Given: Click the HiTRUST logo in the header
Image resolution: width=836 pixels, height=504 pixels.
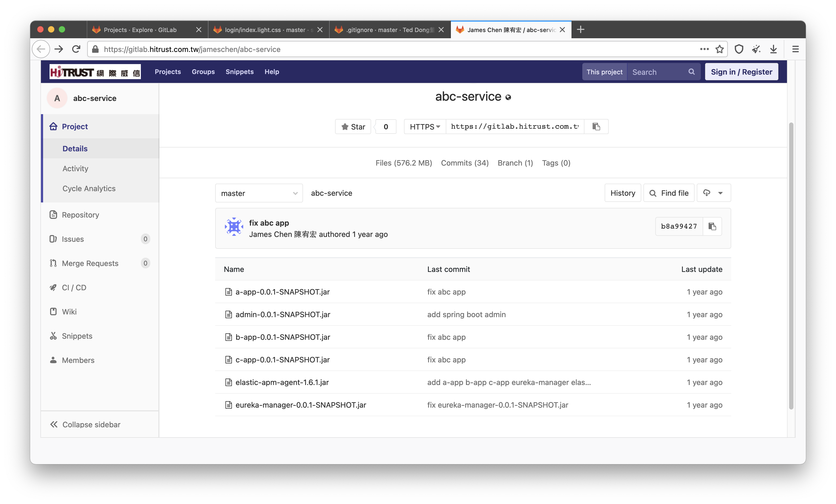Looking at the screenshot, I should (95, 72).
